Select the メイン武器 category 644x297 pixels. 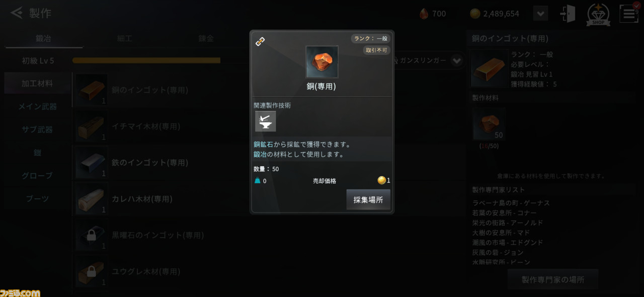tap(37, 107)
